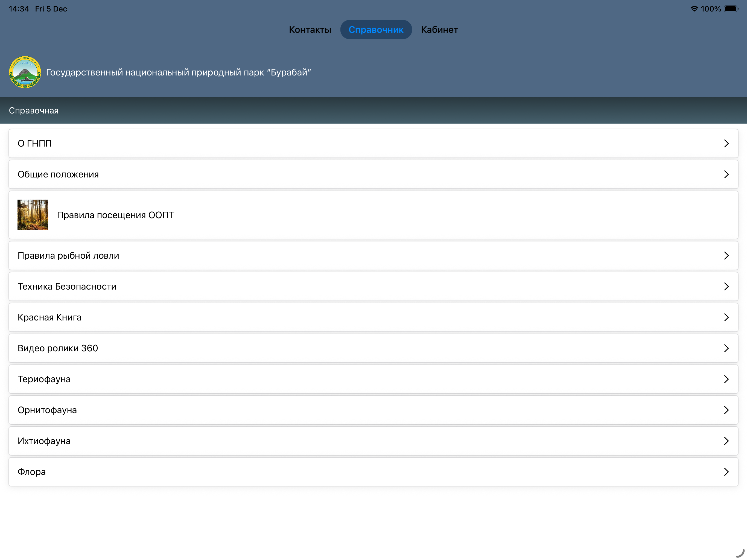Open the forest thumbnail for Правила посещения ООПТ
747x560 pixels.
33,215
